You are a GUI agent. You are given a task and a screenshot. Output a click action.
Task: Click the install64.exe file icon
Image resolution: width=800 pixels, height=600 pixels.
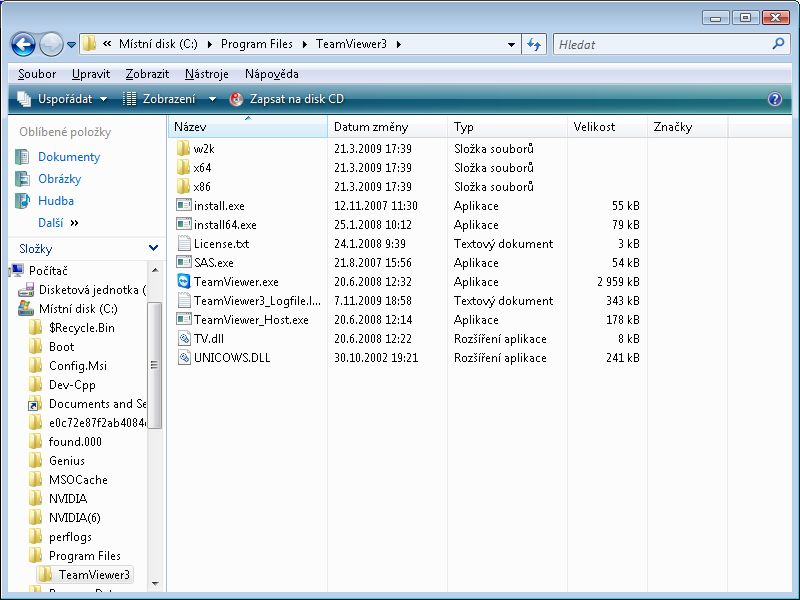(x=183, y=225)
